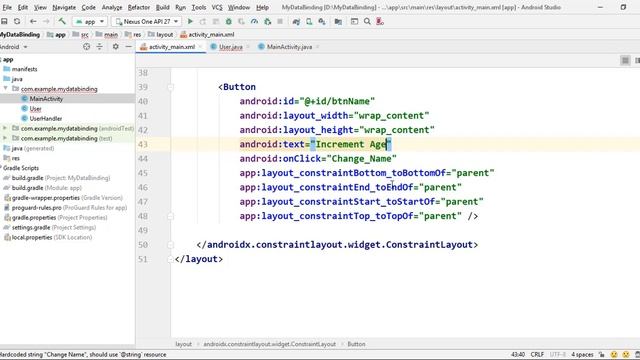The height and width of the screenshot is (360, 640).
Task: Open Project panel settings gear
Action: pos(116,47)
